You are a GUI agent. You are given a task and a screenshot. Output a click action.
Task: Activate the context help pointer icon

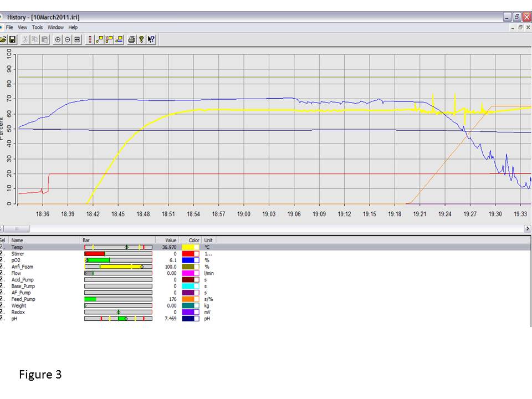pyautogui.click(x=151, y=39)
